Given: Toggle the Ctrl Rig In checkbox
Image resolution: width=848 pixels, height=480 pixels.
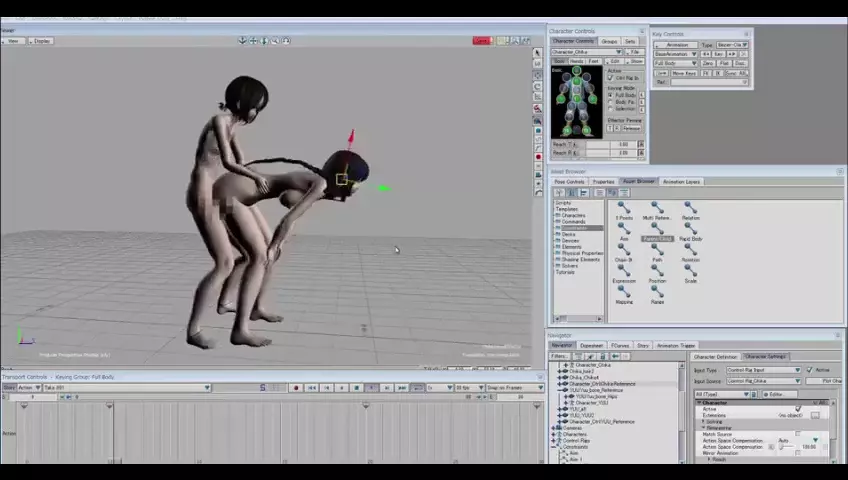Looking at the screenshot, I should coord(611,78).
